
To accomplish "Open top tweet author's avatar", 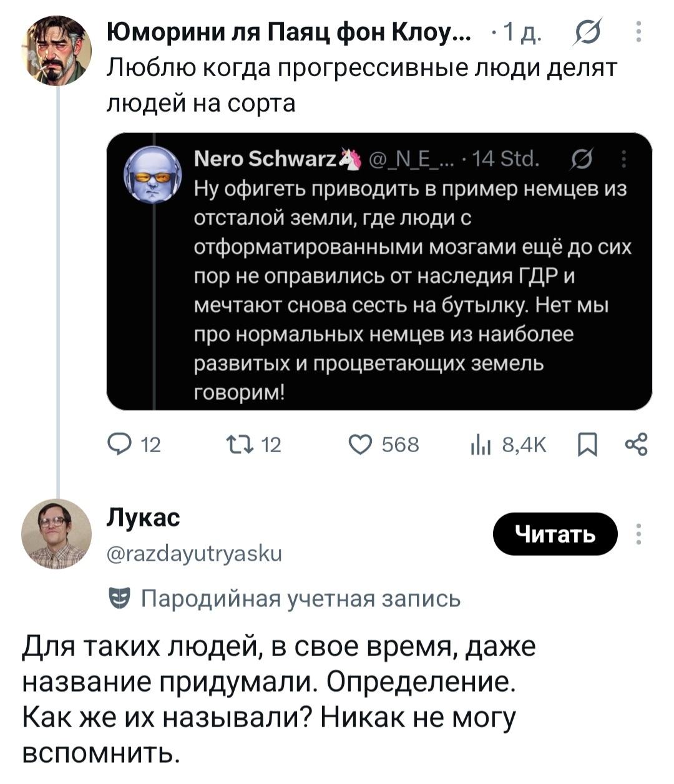I will click(56, 50).
